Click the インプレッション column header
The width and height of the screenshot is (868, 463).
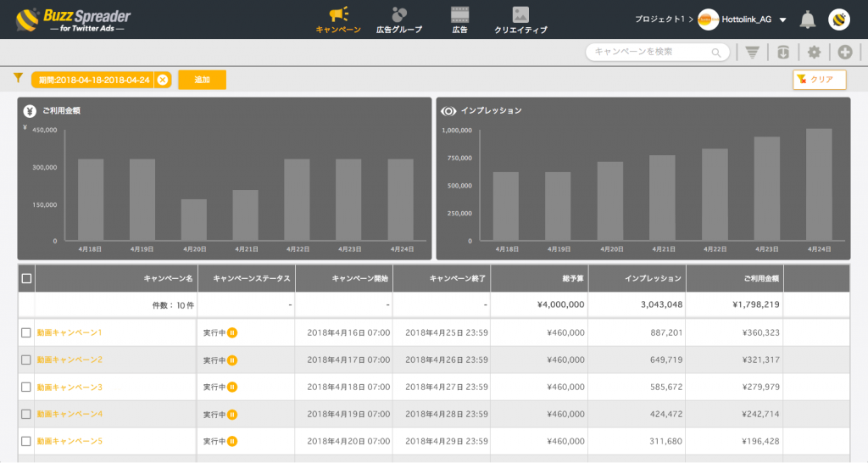click(x=637, y=279)
